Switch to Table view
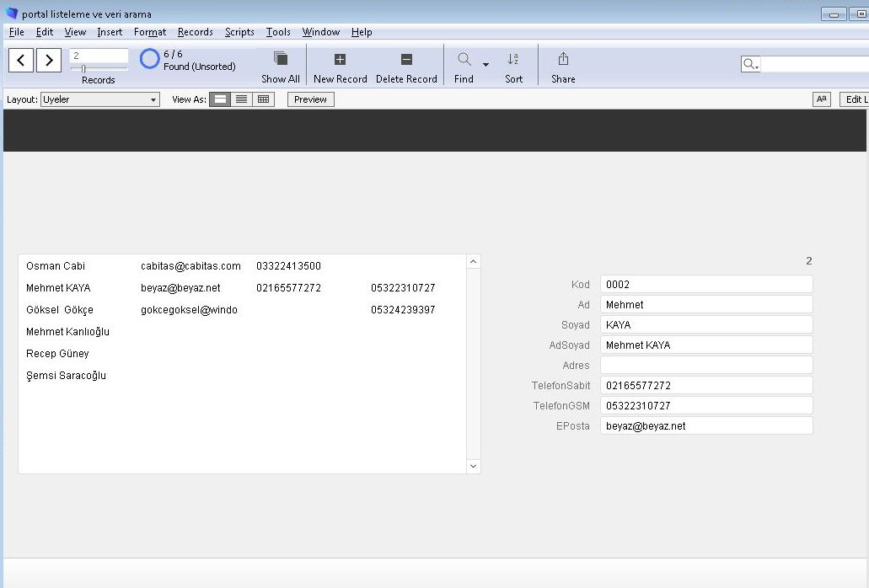 [263, 99]
